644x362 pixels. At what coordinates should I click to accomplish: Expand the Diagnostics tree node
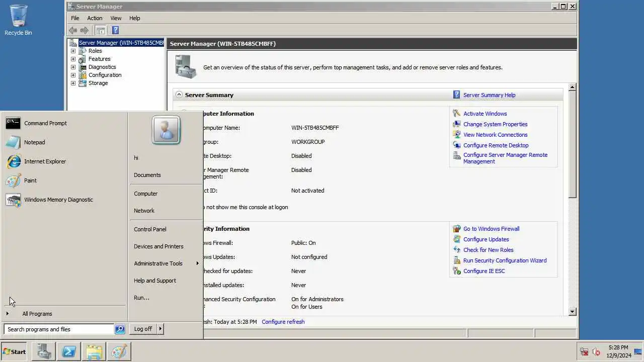73,67
